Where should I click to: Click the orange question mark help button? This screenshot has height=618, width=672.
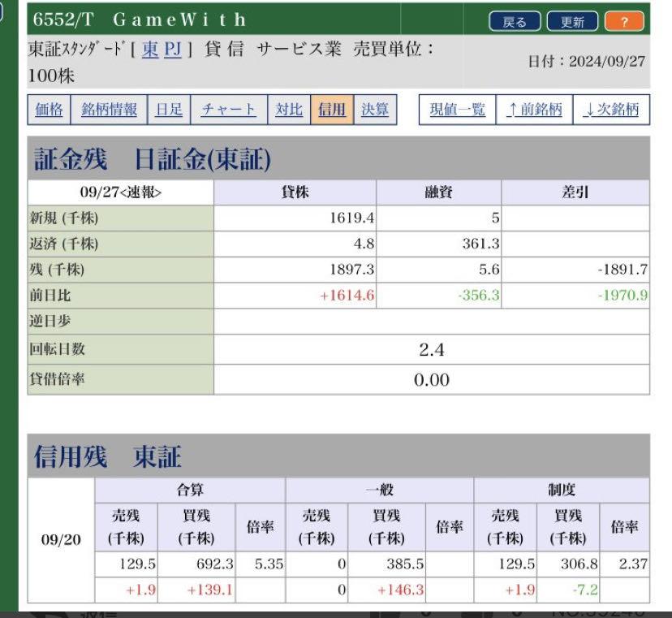pos(623,22)
